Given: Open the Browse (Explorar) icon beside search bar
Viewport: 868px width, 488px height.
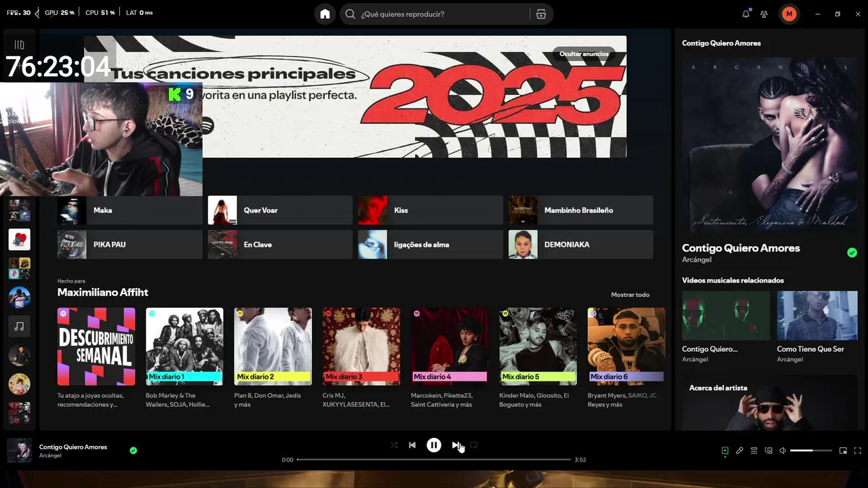Looking at the screenshot, I should (x=540, y=14).
